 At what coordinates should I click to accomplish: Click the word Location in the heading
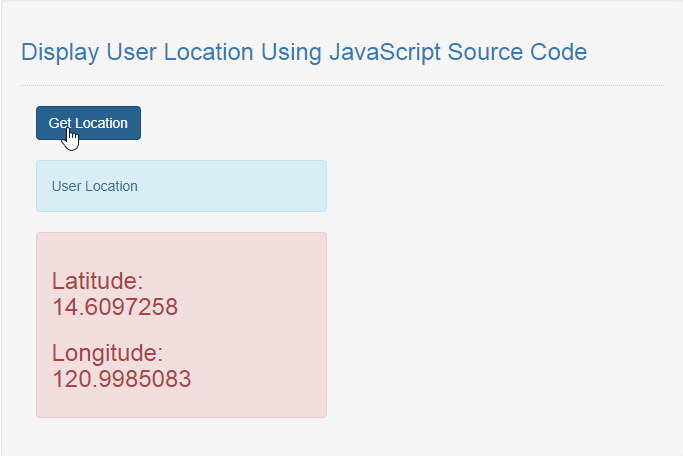[208, 52]
